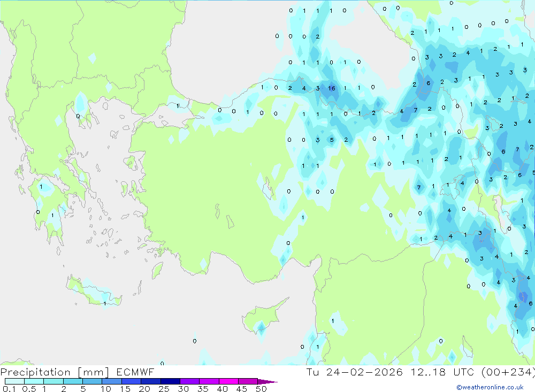Click the 'Precipitation [mm]' title text

(55, 372)
